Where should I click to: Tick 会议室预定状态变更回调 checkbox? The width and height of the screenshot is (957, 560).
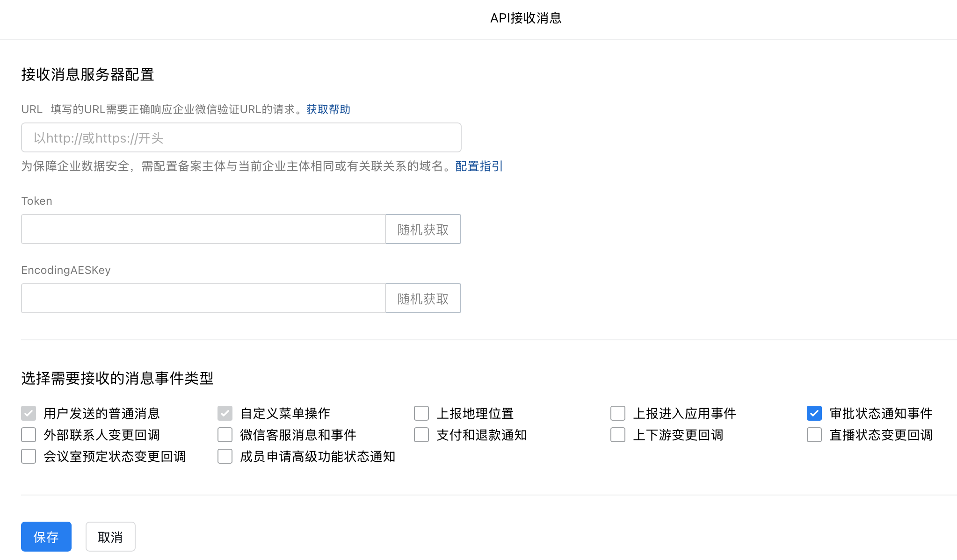[29, 456]
